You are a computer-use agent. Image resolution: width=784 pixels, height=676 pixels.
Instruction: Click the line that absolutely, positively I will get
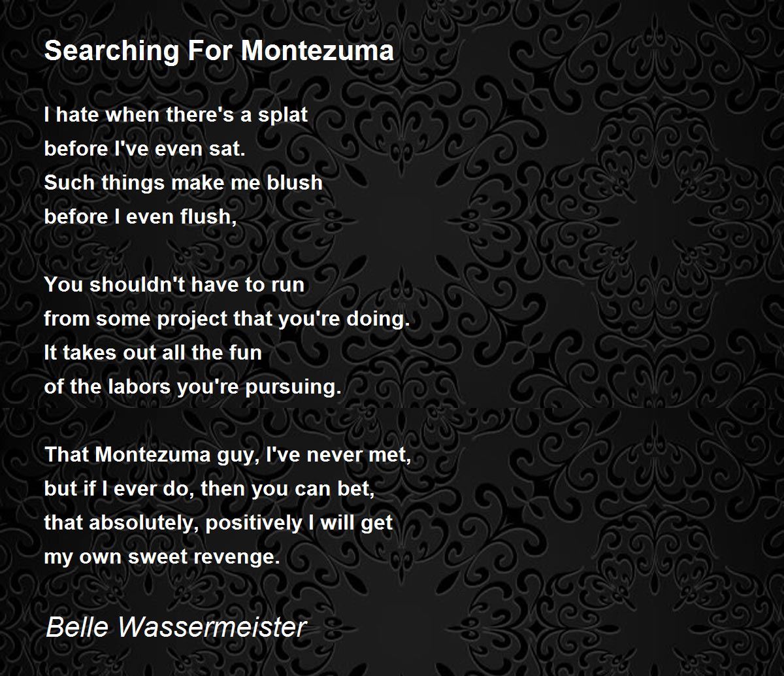coord(218,524)
